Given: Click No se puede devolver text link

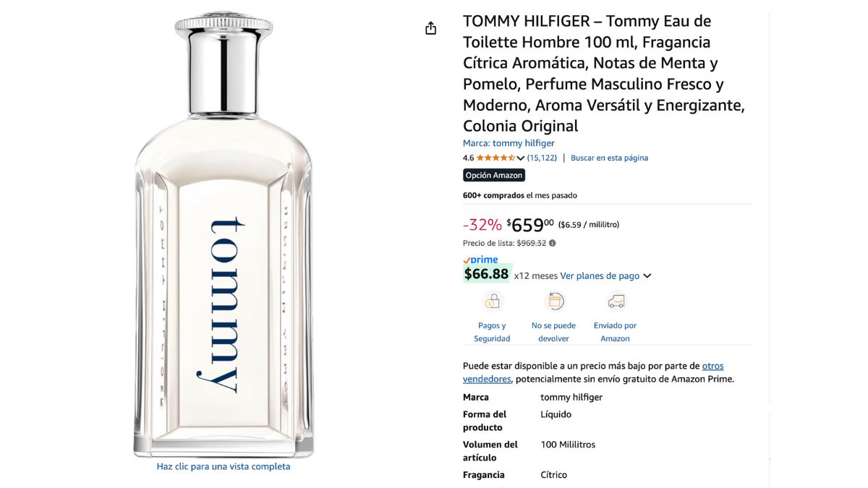Looking at the screenshot, I should point(554,332).
